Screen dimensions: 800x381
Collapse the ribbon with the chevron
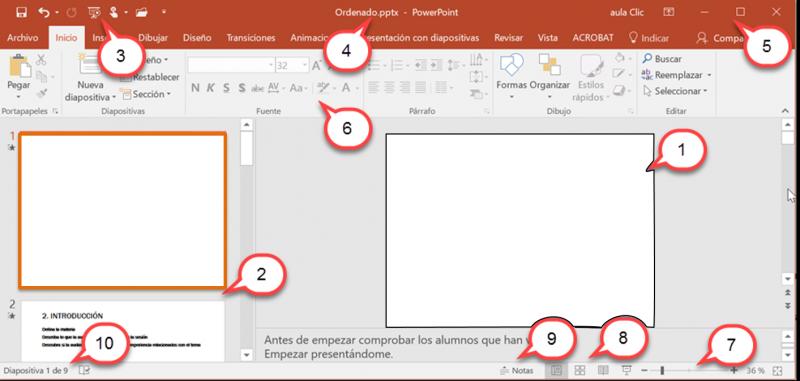point(786,111)
